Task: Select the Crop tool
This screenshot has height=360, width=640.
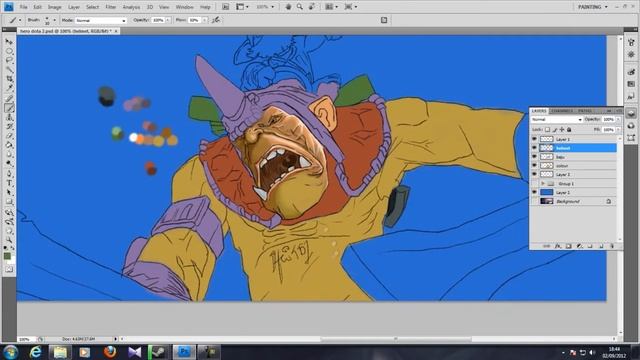Action: click(x=9, y=79)
